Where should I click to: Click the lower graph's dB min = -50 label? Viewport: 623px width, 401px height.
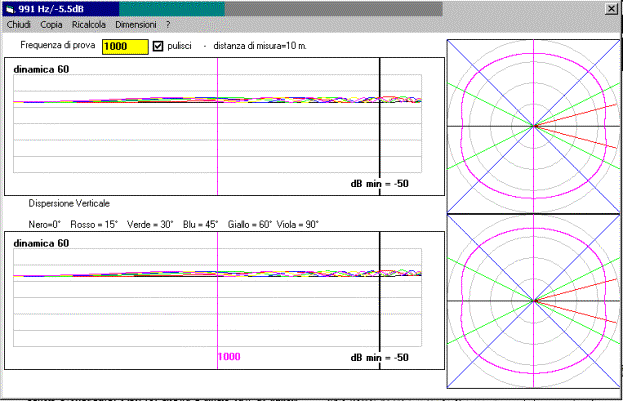click(379, 357)
